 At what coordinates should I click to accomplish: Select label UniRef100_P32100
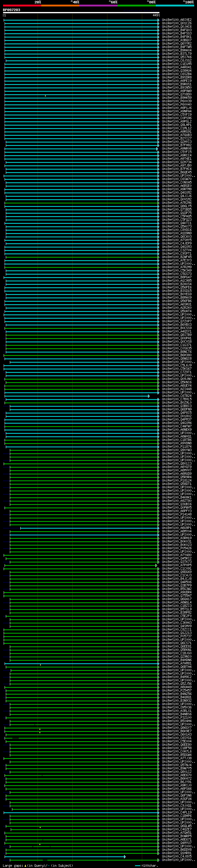point(176,718)
